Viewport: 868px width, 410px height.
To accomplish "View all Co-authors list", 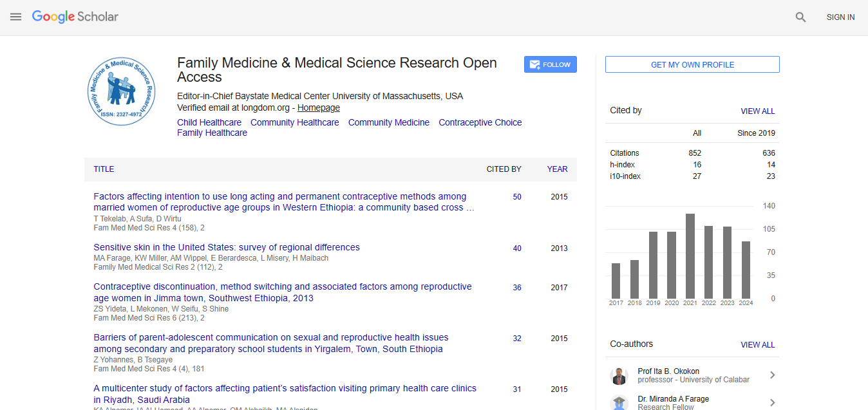I will [757, 344].
